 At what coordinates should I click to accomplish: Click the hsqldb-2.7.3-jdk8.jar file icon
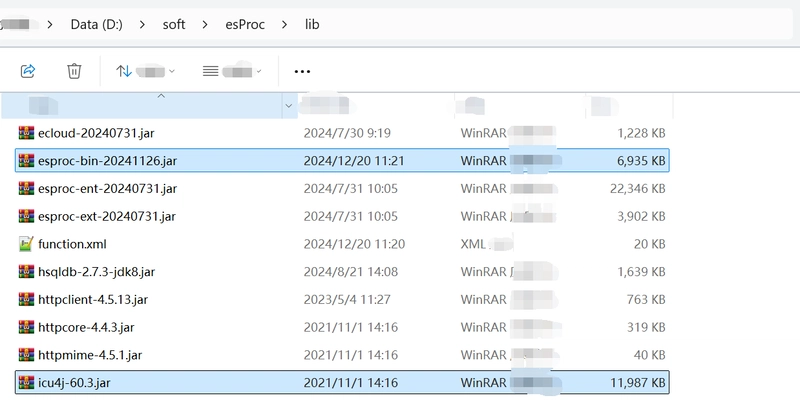coord(26,271)
